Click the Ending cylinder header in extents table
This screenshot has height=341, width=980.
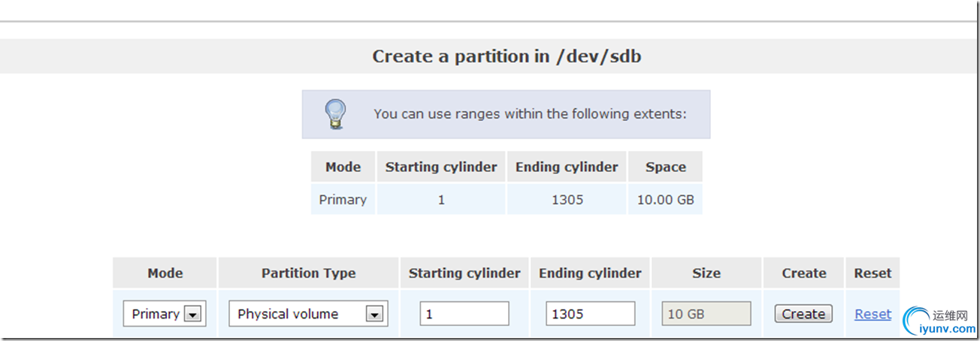click(567, 167)
